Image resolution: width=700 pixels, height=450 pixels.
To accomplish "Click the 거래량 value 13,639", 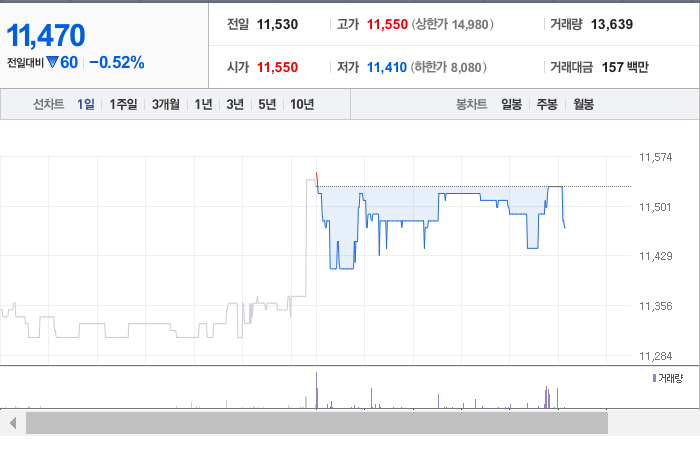I will (x=612, y=24).
